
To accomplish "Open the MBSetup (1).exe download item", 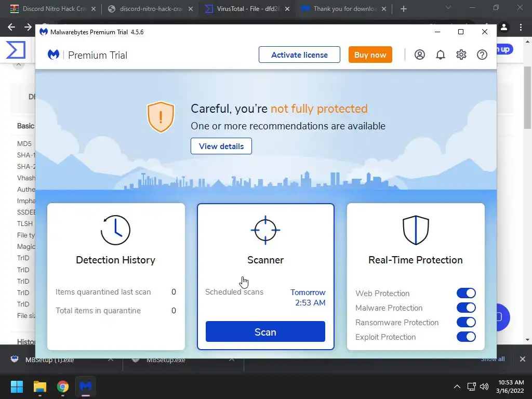I will pos(49,360).
